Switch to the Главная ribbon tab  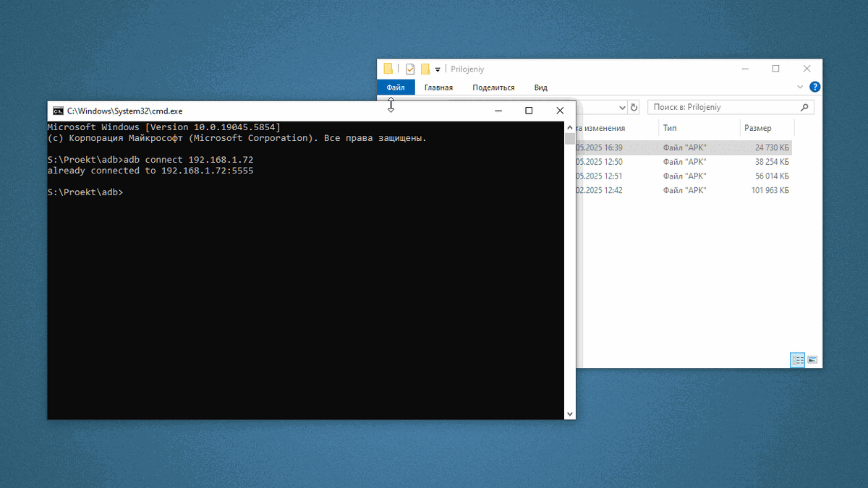438,87
